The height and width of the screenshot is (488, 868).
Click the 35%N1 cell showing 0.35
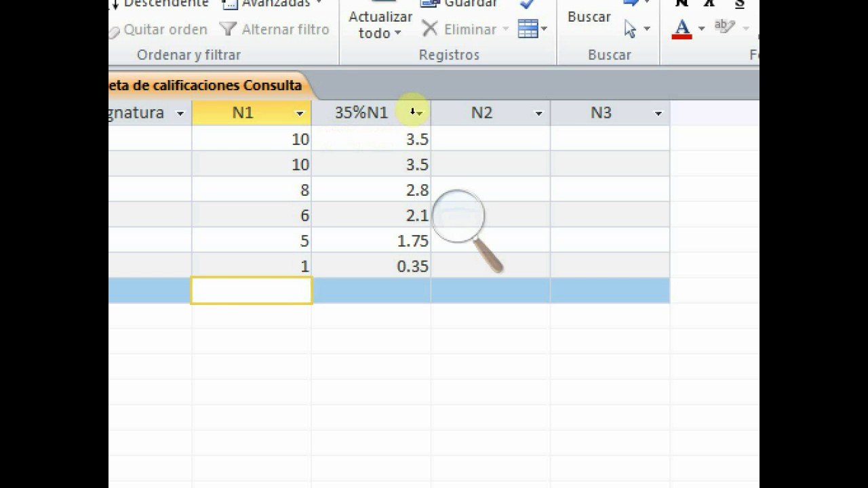click(x=371, y=266)
